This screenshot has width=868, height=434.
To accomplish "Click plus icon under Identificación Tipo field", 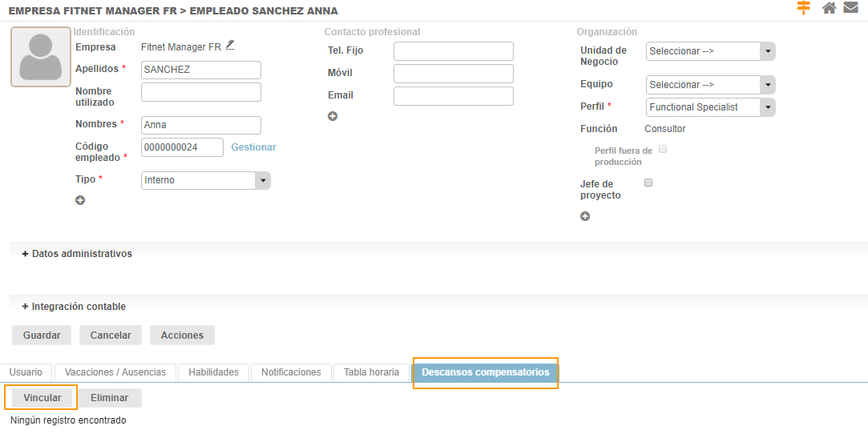I will point(80,200).
